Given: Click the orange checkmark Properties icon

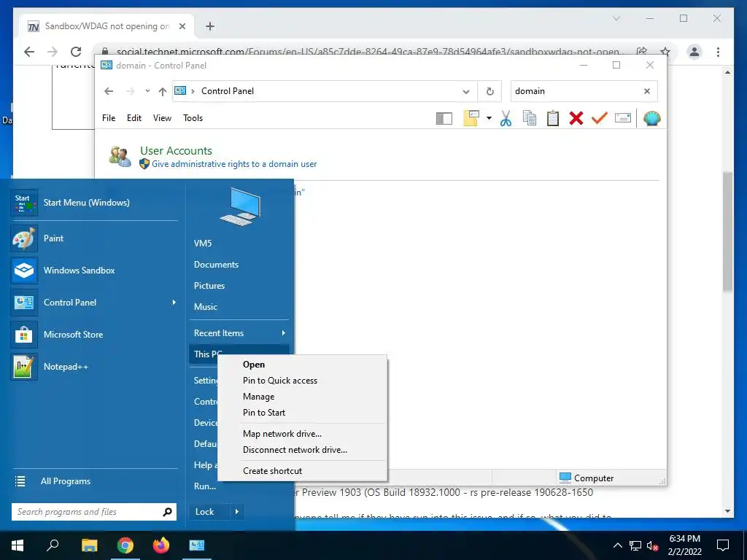Looking at the screenshot, I should [x=600, y=117].
